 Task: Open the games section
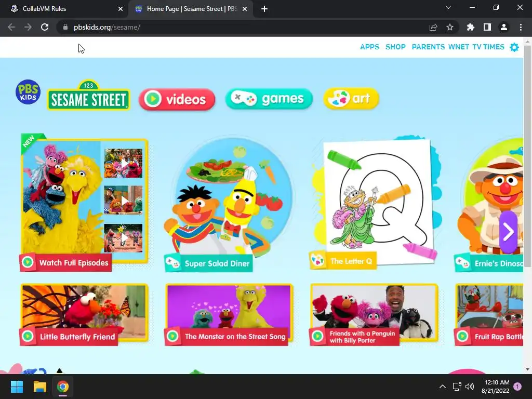(269, 99)
